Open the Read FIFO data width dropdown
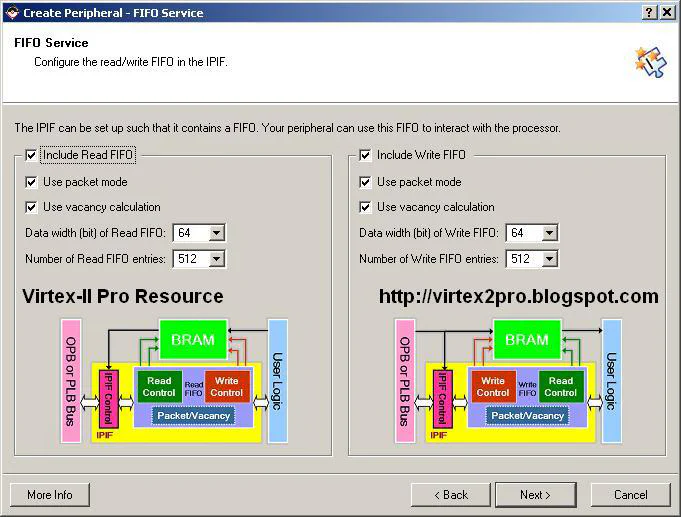 216,233
